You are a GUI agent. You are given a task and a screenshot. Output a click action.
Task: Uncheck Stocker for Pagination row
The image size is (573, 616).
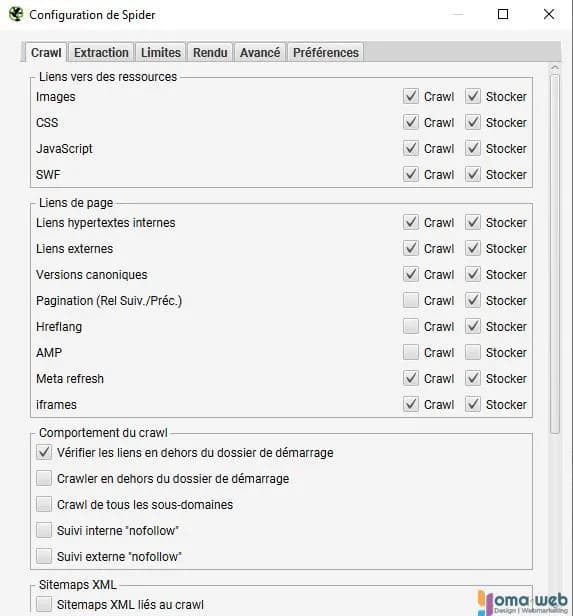pos(473,301)
